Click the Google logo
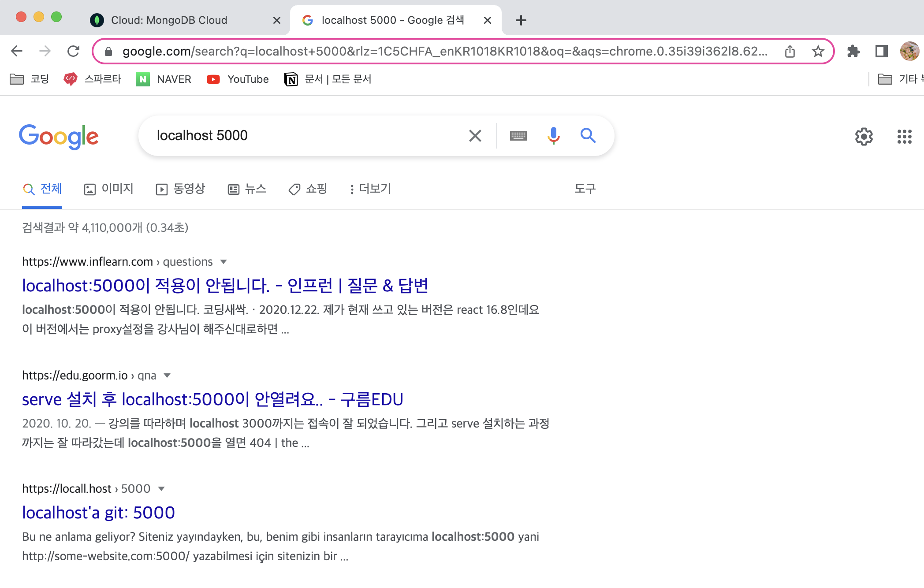 [59, 137]
